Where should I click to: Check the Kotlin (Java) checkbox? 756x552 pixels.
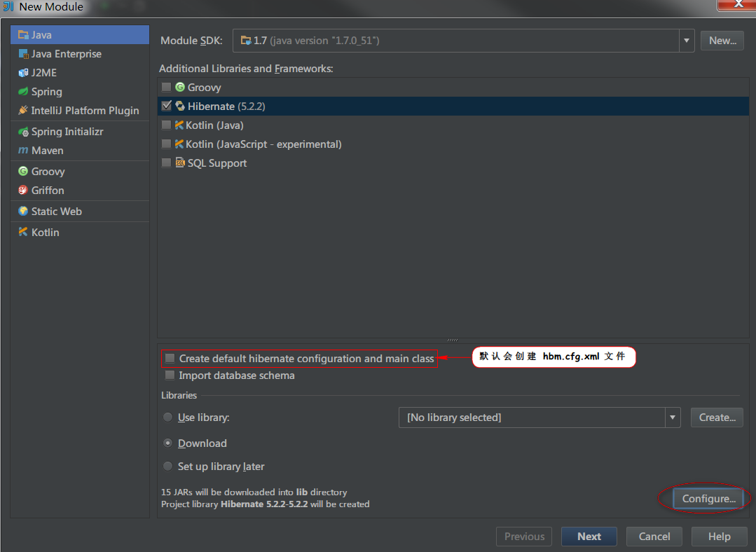(x=166, y=125)
